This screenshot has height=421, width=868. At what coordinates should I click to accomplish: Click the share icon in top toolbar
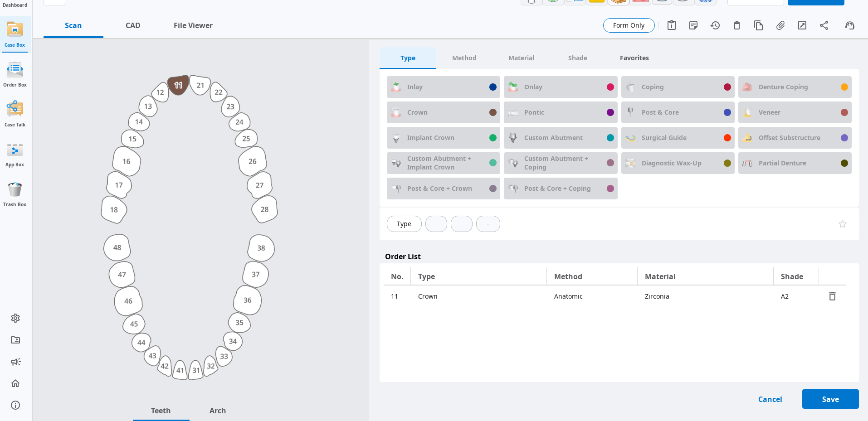click(x=824, y=25)
